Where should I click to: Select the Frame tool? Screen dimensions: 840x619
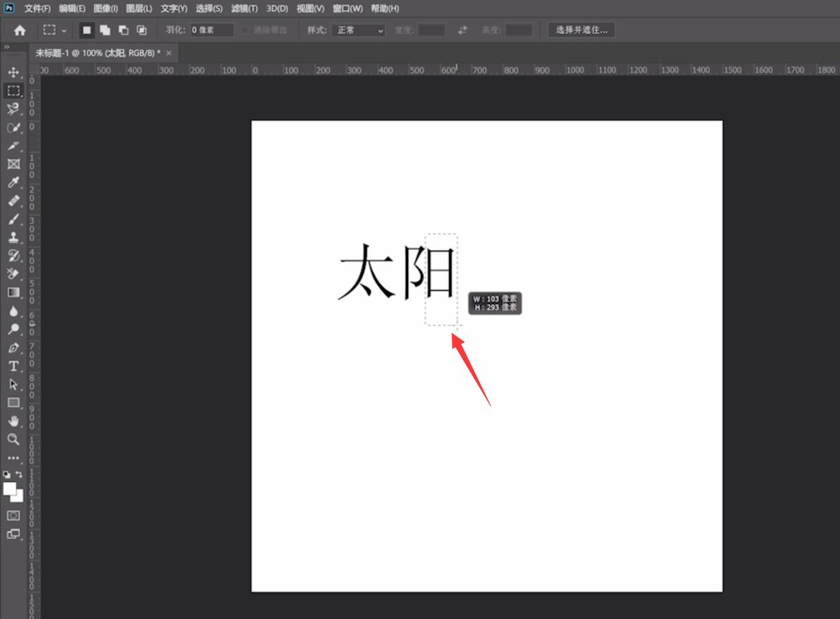point(13,164)
